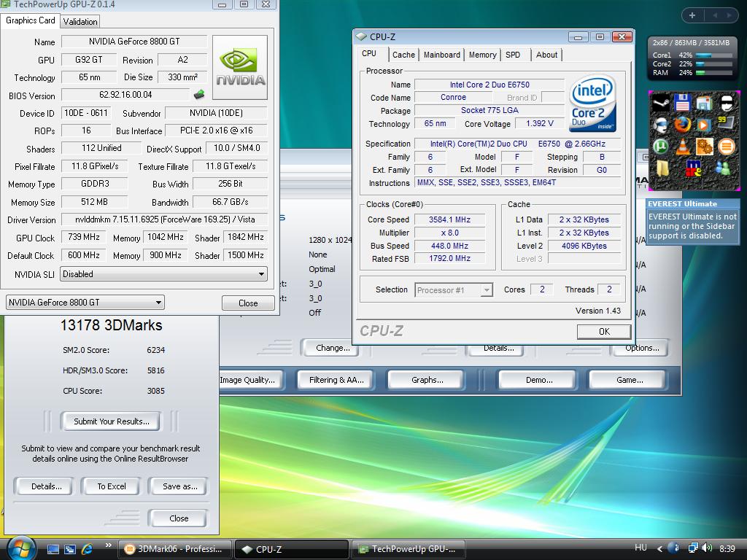Viewport: 747px width, 560px height.
Task: Click the RAM 24% usage bar
Action: point(713,73)
